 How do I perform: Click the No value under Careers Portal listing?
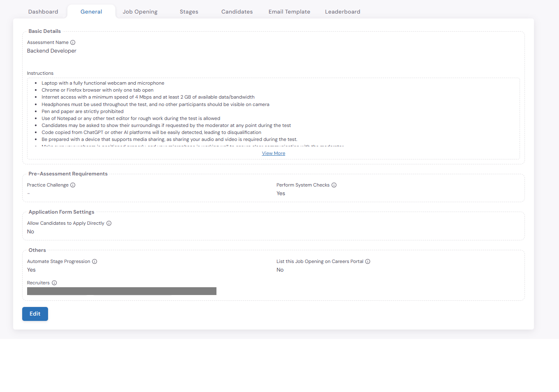tap(280, 270)
